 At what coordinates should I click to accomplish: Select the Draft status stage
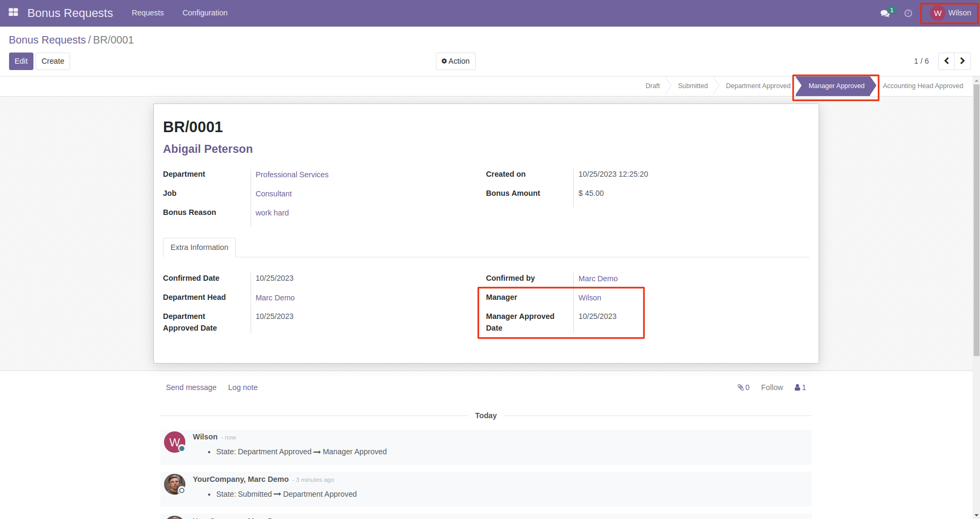coord(652,86)
